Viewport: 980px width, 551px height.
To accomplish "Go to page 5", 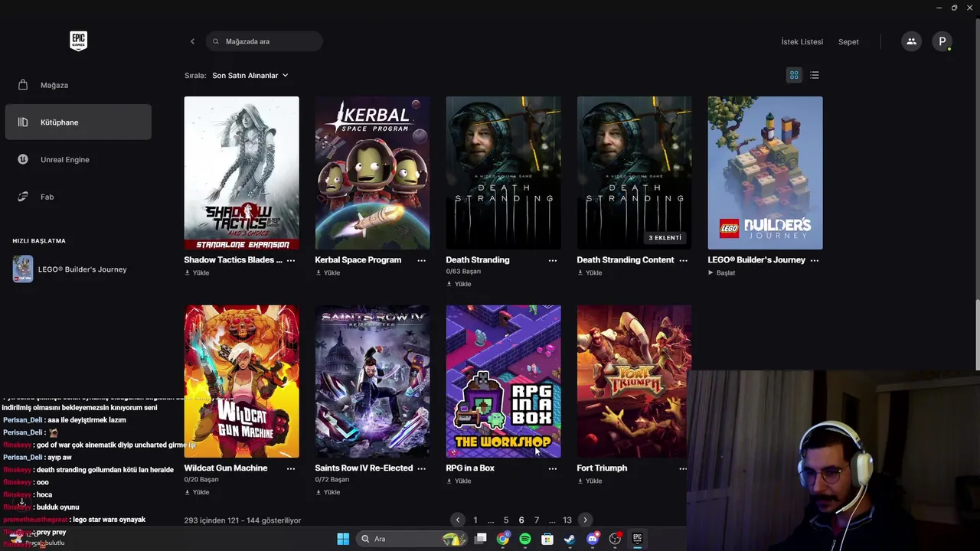I will pyautogui.click(x=506, y=520).
